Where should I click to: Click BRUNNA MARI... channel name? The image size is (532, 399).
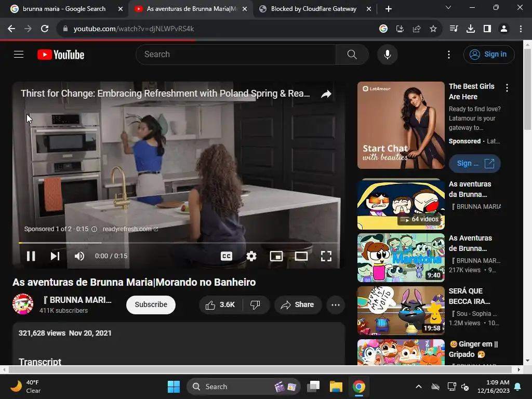(77, 300)
